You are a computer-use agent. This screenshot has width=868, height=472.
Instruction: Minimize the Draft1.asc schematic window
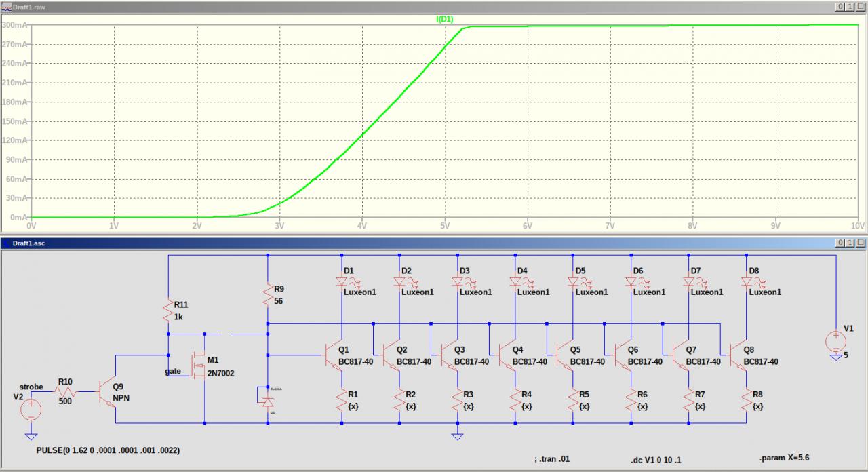coord(840,242)
